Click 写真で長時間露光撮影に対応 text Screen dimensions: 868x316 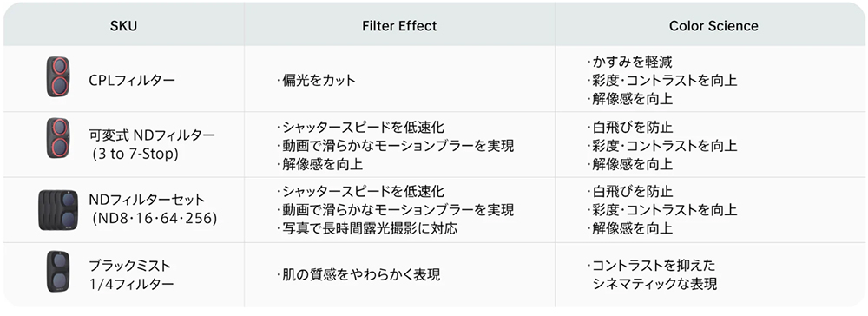click(x=366, y=227)
